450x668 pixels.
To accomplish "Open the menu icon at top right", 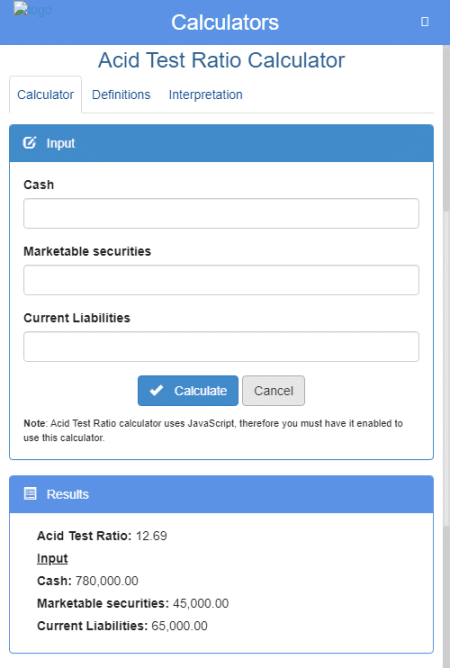I will (x=424, y=21).
